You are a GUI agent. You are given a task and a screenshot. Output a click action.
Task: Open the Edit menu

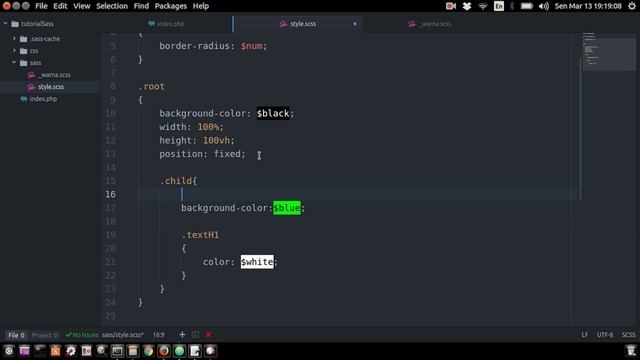click(60, 6)
